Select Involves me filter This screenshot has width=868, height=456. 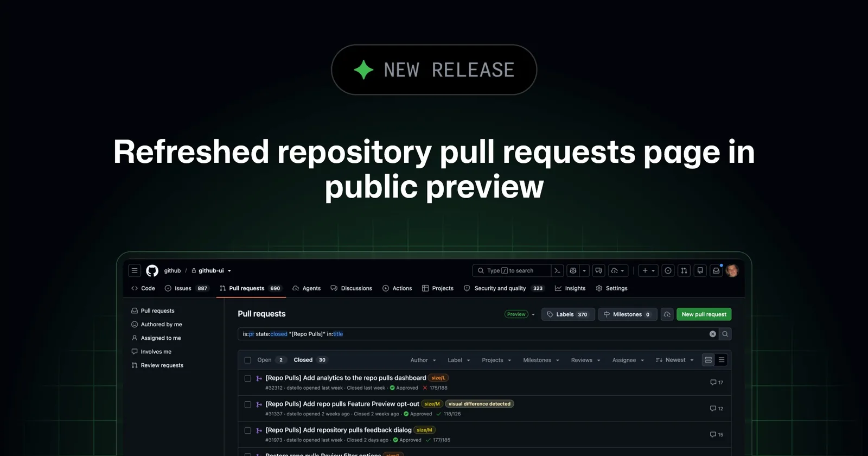151,351
